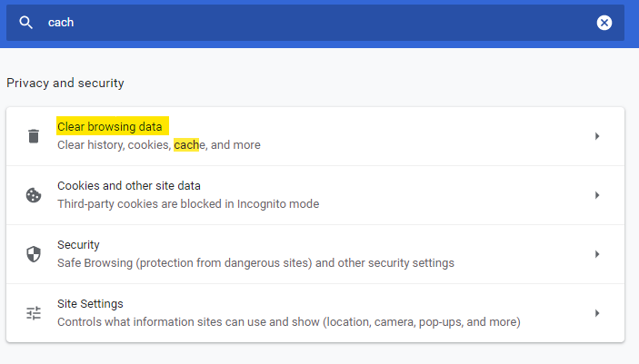This screenshot has width=639, height=364.
Task: Open the arrow on the Security row
Action: click(x=597, y=254)
